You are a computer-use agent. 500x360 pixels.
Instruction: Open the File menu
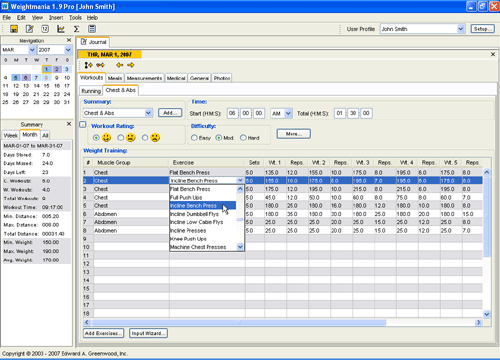coord(7,18)
